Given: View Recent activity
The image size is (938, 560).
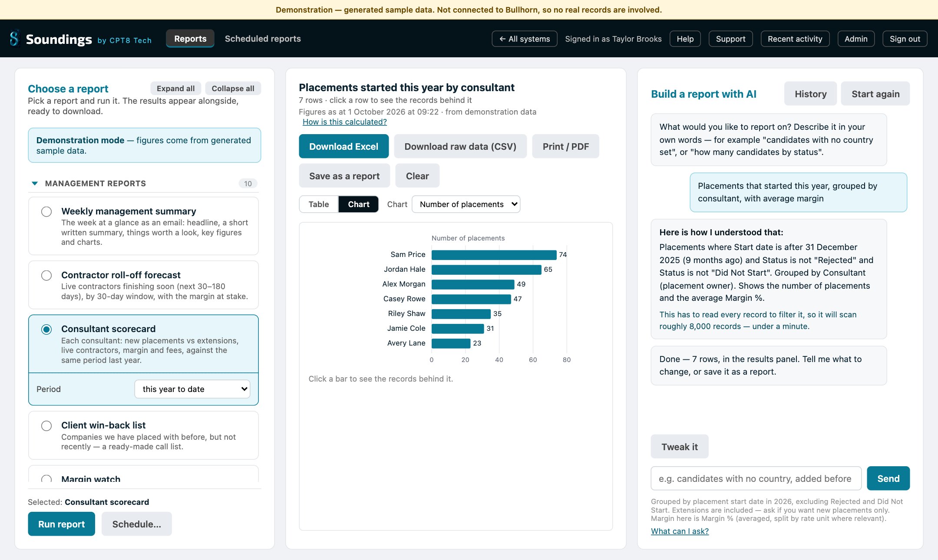Looking at the screenshot, I should pos(795,39).
